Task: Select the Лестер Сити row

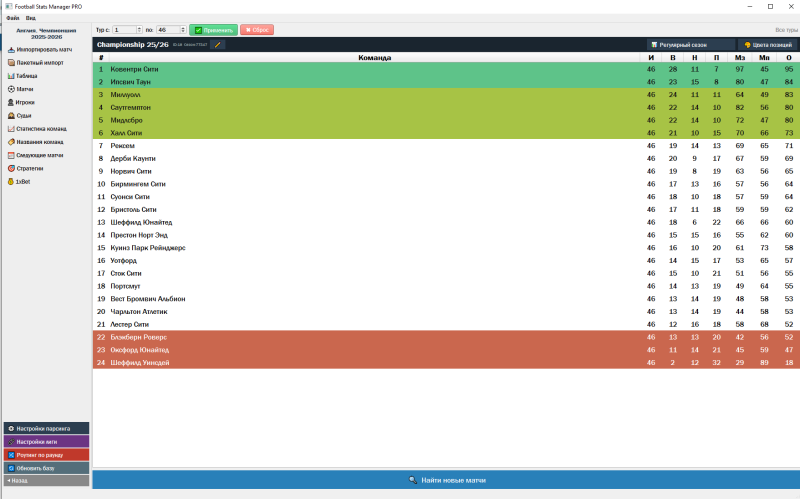Action: pyautogui.click(x=446, y=324)
